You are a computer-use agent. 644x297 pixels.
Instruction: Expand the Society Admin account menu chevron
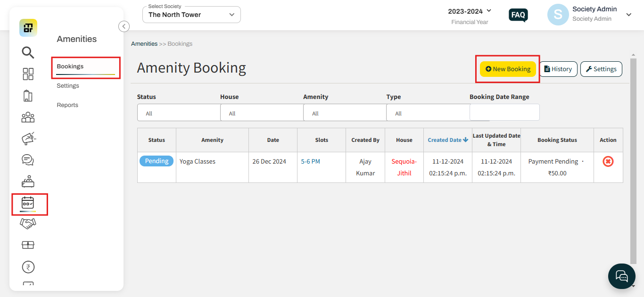(x=628, y=15)
